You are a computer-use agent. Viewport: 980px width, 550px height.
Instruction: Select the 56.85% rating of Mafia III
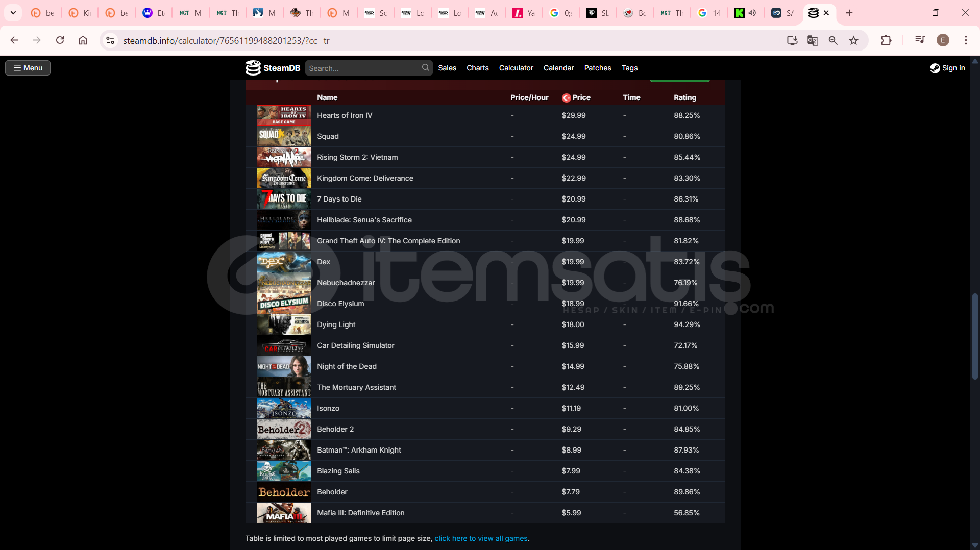tap(687, 513)
